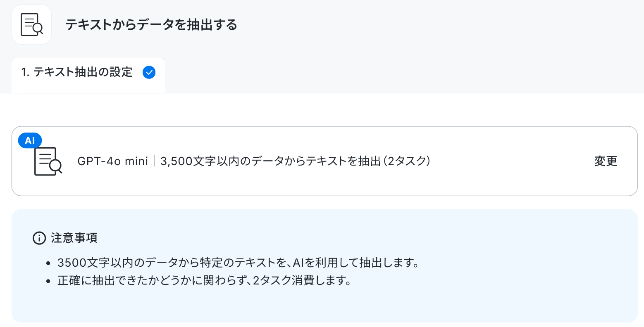644x327 pixels.
Task: Click the 注意事項 heading
Action: coord(74,238)
